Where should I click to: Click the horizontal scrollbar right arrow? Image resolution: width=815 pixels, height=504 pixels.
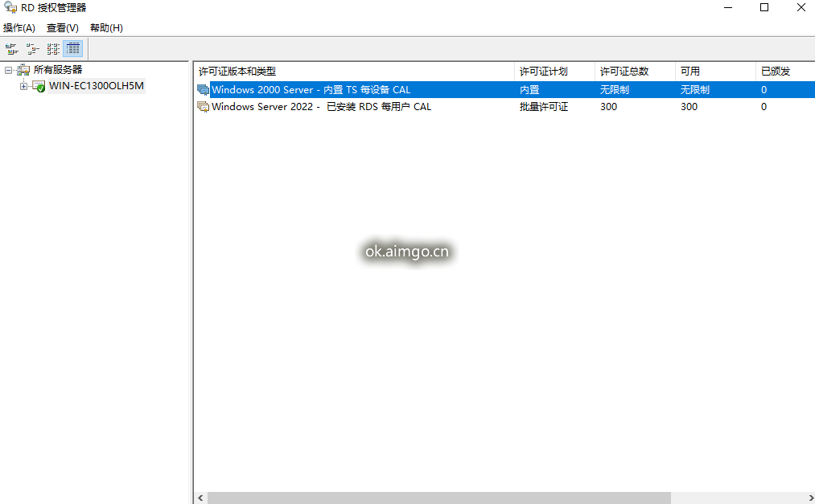pyautogui.click(x=810, y=498)
